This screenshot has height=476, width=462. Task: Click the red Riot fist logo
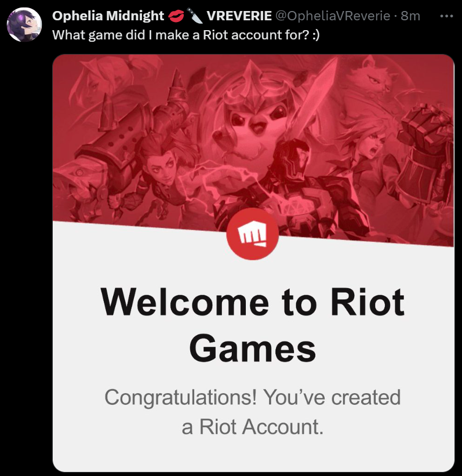point(252,234)
